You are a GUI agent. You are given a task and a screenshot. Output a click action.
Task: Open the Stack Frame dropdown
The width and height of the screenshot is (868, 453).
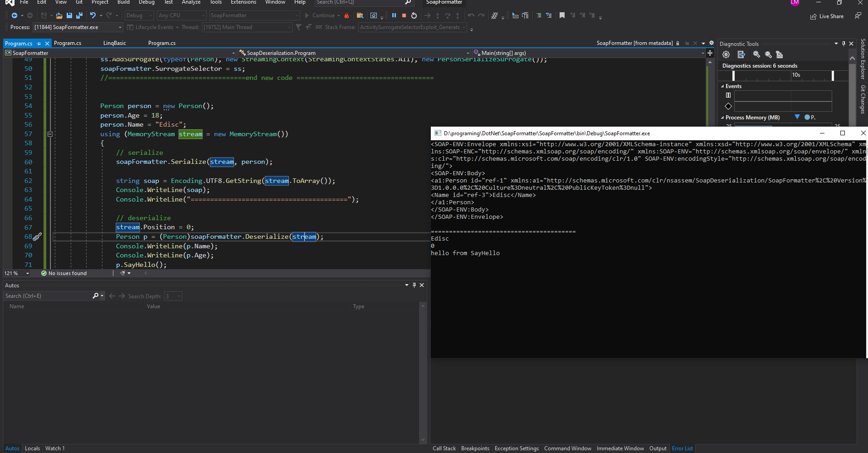tap(413, 27)
